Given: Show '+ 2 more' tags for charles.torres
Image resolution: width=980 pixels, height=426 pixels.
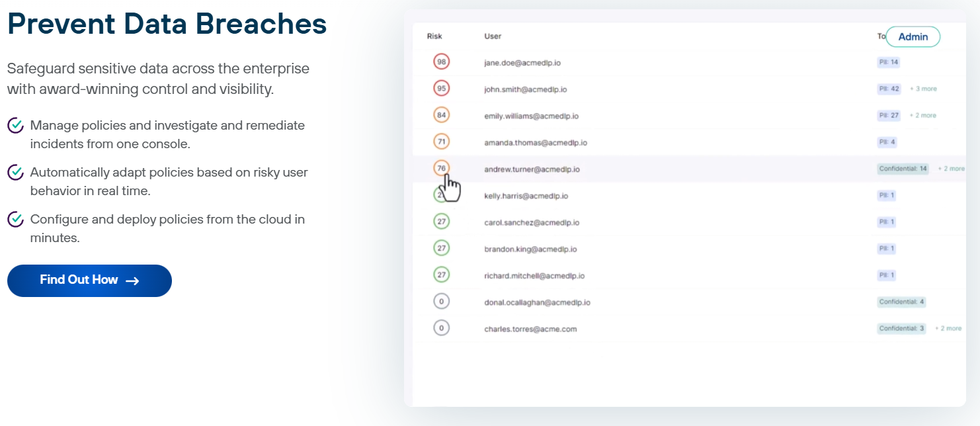Looking at the screenshot, I should [948, 329].
